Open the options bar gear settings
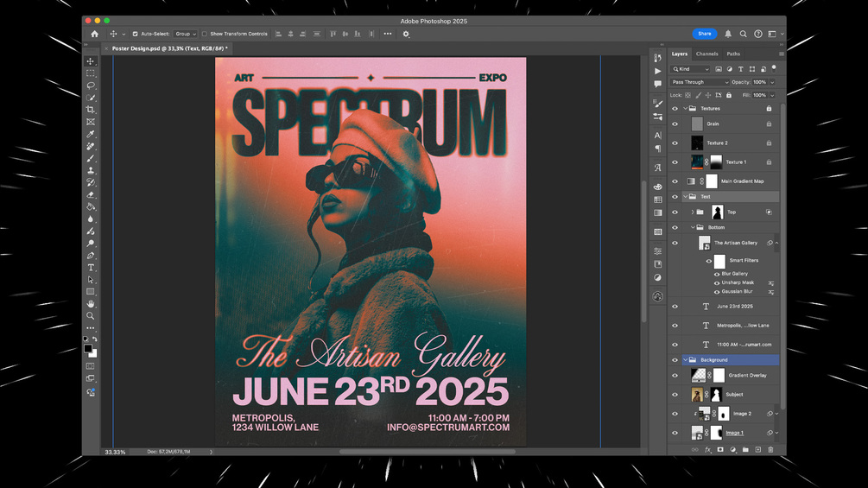 [x=406, y=34]
